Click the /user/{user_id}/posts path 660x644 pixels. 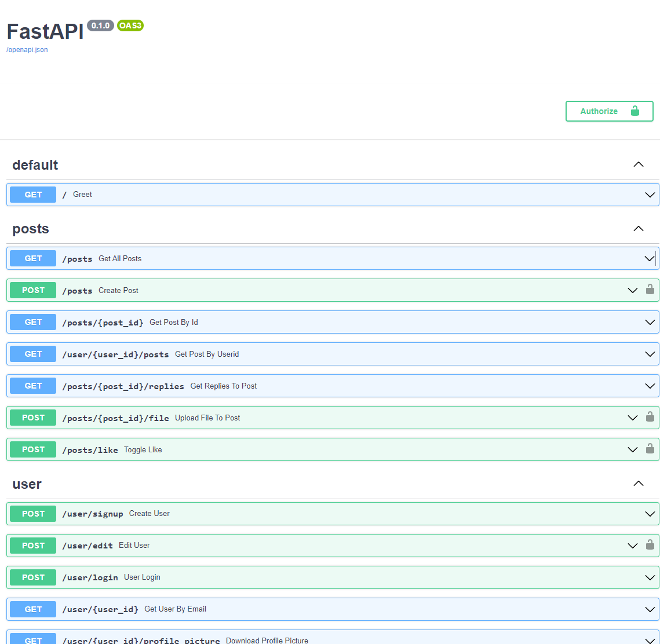[115, 354]
